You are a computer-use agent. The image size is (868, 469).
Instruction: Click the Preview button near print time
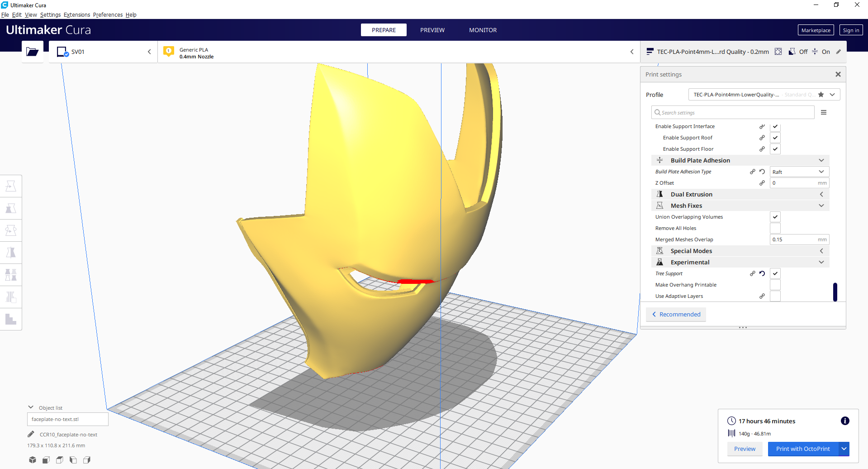click(x=745, y=449)
